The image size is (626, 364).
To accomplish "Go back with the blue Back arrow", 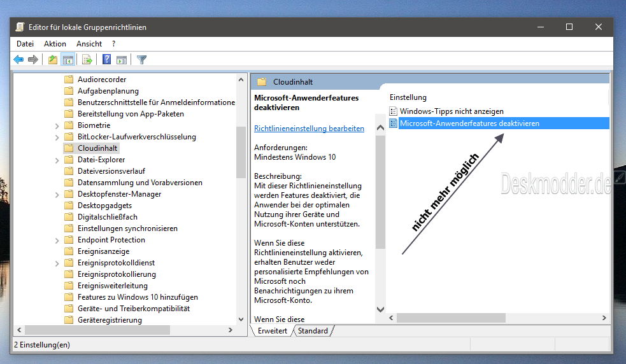I will pos(18,60).
